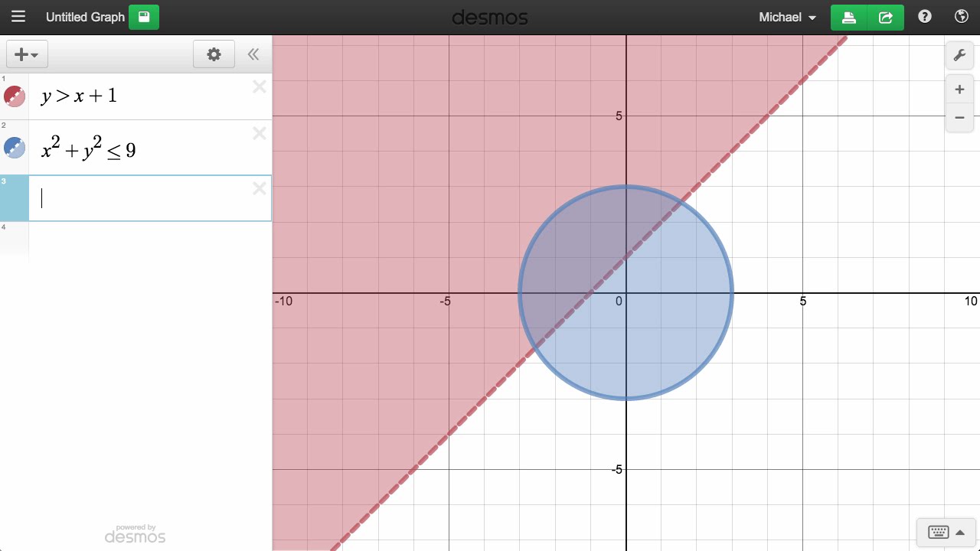Viewport: 980px width, 551px height.
Task: Delete the empty expression 3
Action: [260, 188]
